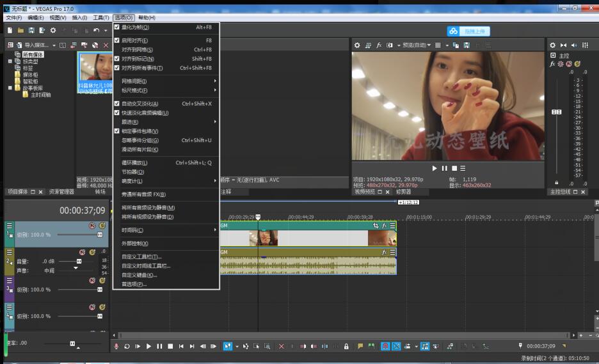The image size is (599, 364).
Task: Play the video preview
Action: (435, 168)
